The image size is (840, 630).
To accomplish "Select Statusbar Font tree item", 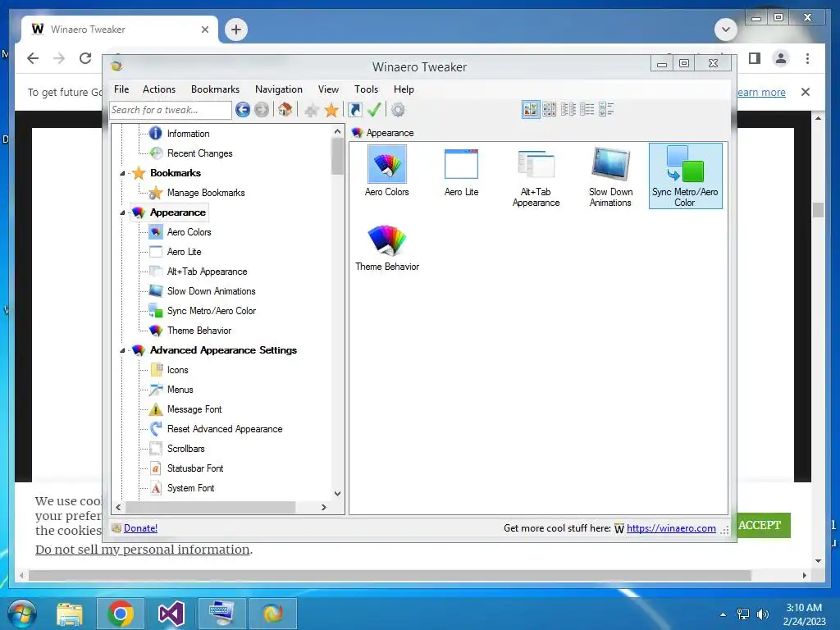I will pos(195,468).
